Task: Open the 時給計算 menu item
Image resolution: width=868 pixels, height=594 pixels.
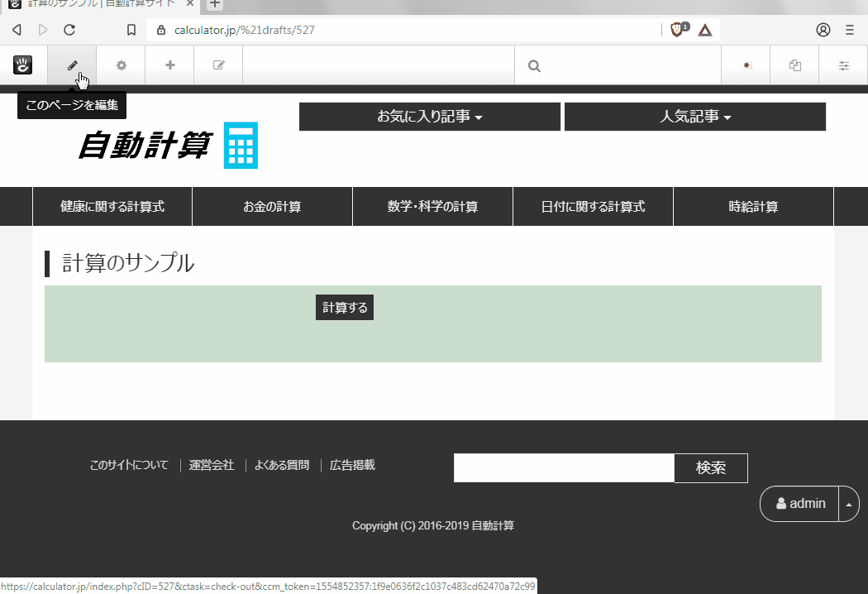Action: tap(753, 207)
